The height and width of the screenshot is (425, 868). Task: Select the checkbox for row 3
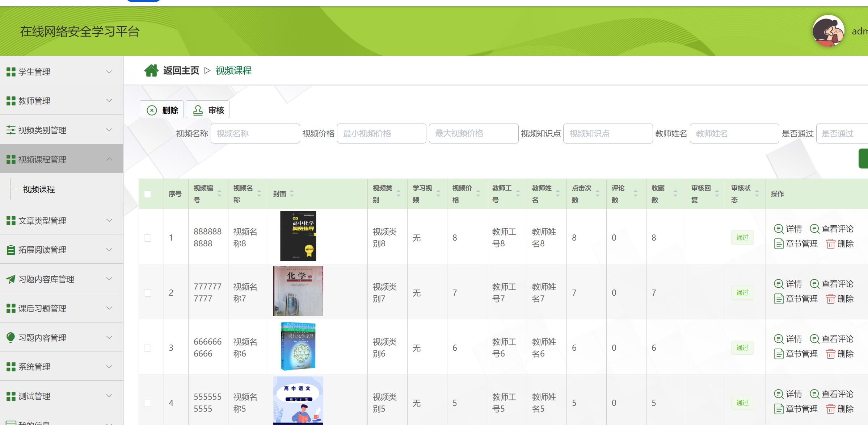click(148, 348)
